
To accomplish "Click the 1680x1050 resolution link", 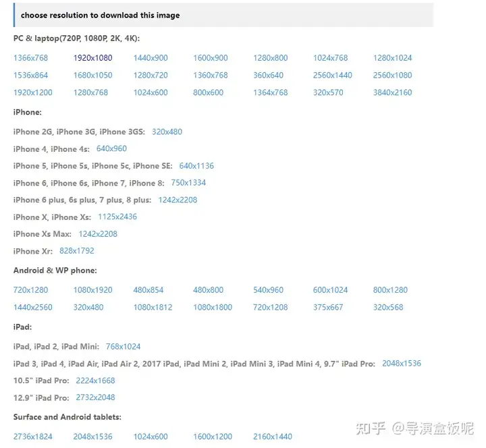I will pos(92,76).
